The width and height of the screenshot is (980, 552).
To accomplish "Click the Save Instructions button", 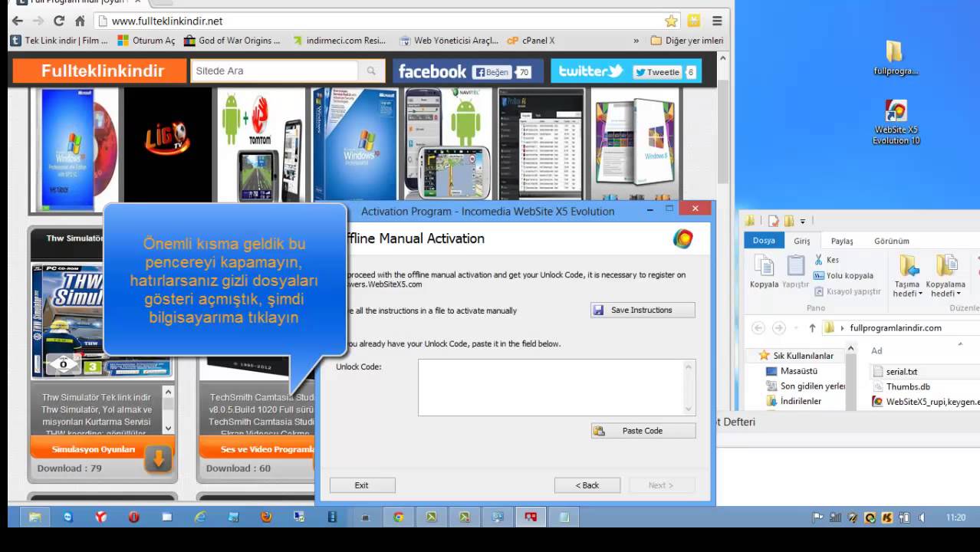I will (643, 310).
